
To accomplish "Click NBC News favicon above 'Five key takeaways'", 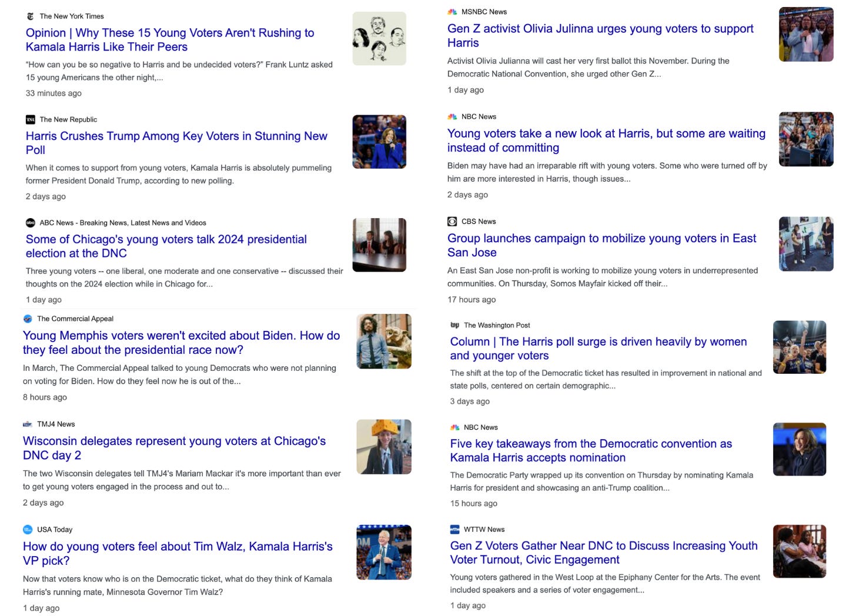I will click(455, 427).
